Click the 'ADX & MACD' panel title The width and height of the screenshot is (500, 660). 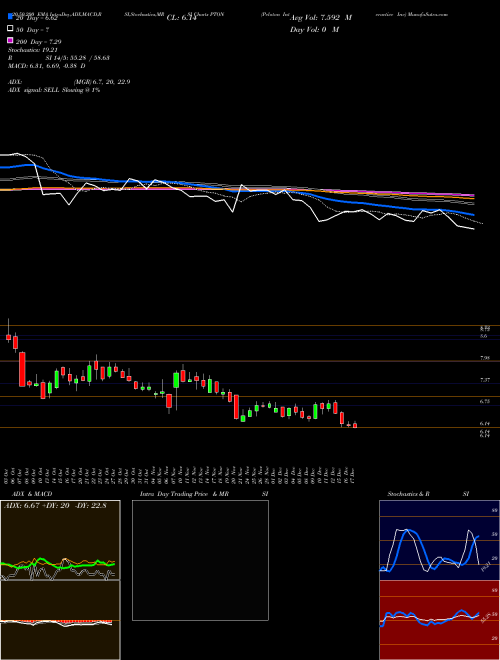(32, 494)
